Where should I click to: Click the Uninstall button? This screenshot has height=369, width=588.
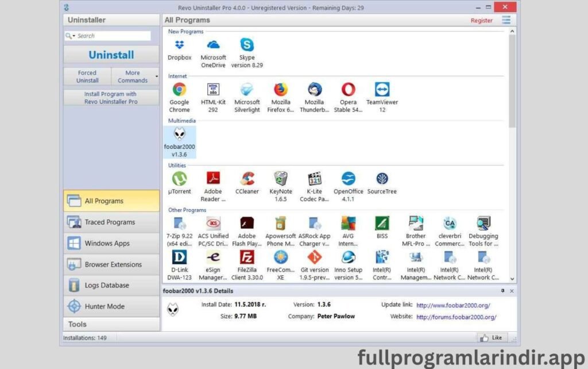[110, 55]
